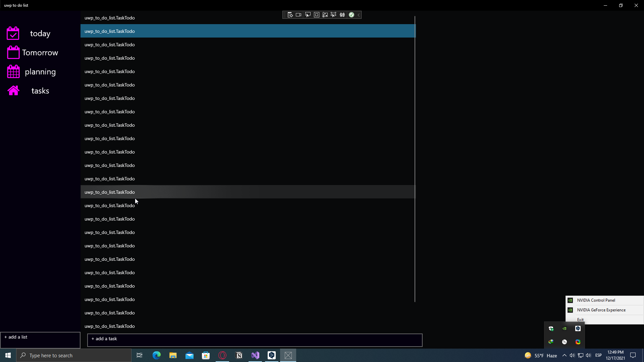Image resolution: width=644 pixels, height=362 pixels.
Task: Open the Mail app from the taskbar
Action: 190,355
